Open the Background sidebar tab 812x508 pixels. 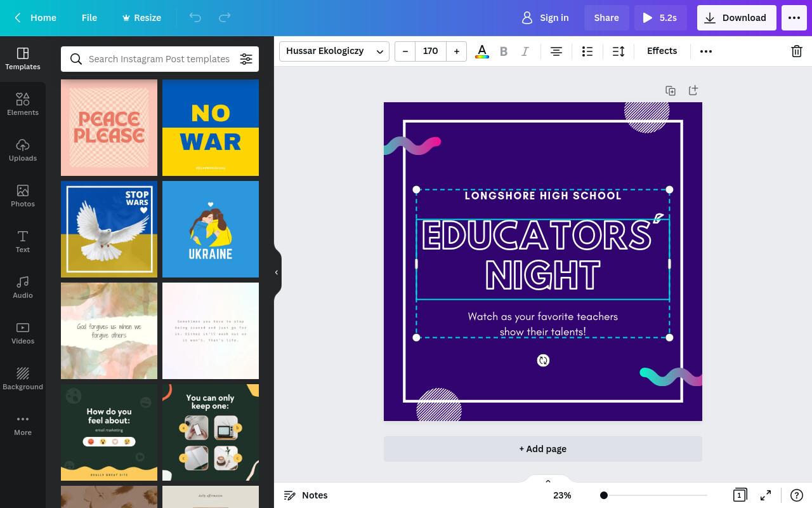click(x=23, y=379)
